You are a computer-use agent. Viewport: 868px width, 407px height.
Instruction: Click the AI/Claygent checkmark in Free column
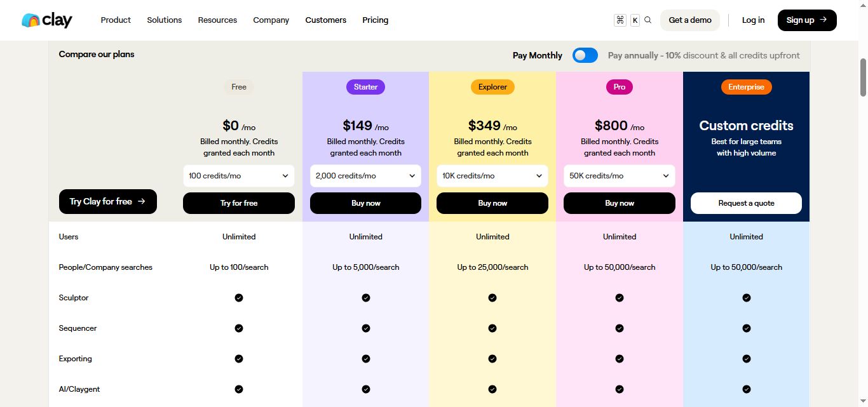click(238, 389)
